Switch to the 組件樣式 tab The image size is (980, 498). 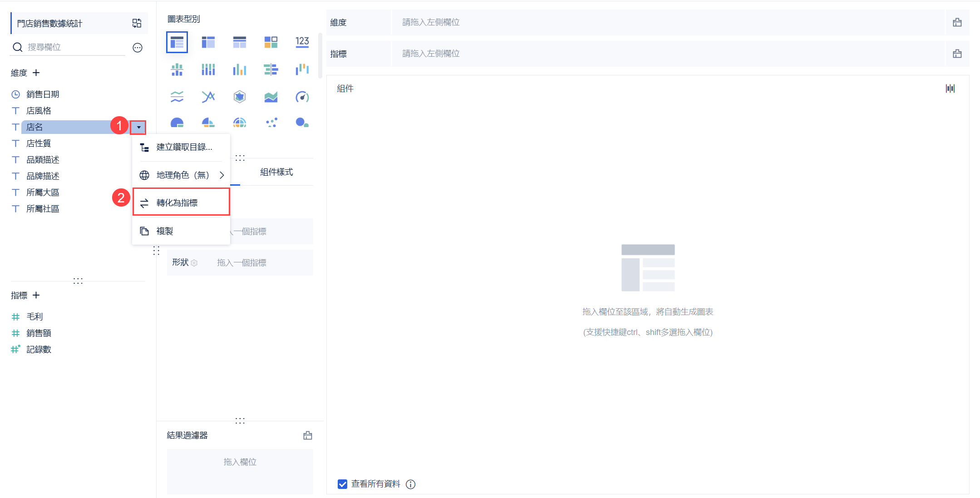coord(276,172)
